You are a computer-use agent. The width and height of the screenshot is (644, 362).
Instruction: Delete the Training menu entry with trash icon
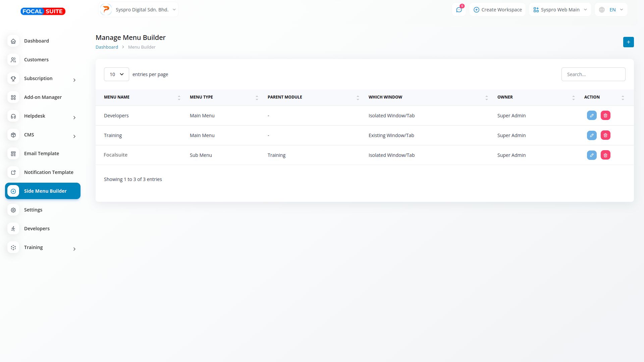tap(605, 135)
